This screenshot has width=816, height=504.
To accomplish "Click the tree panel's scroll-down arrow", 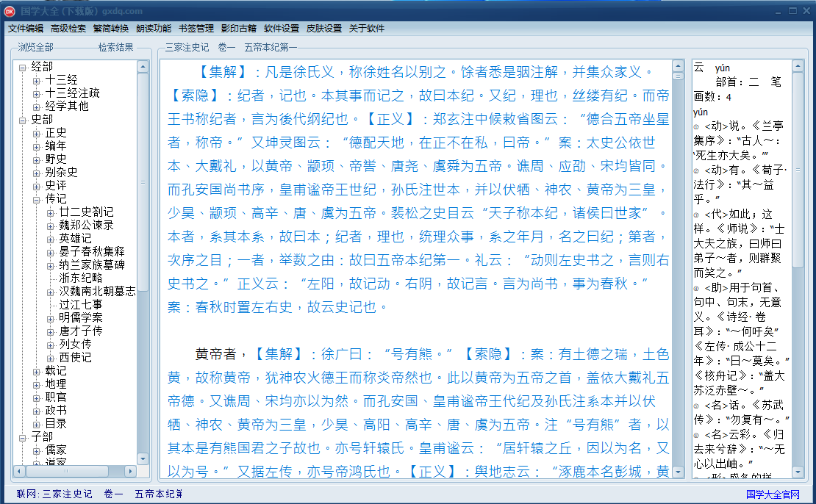I will tap(143, 458).
